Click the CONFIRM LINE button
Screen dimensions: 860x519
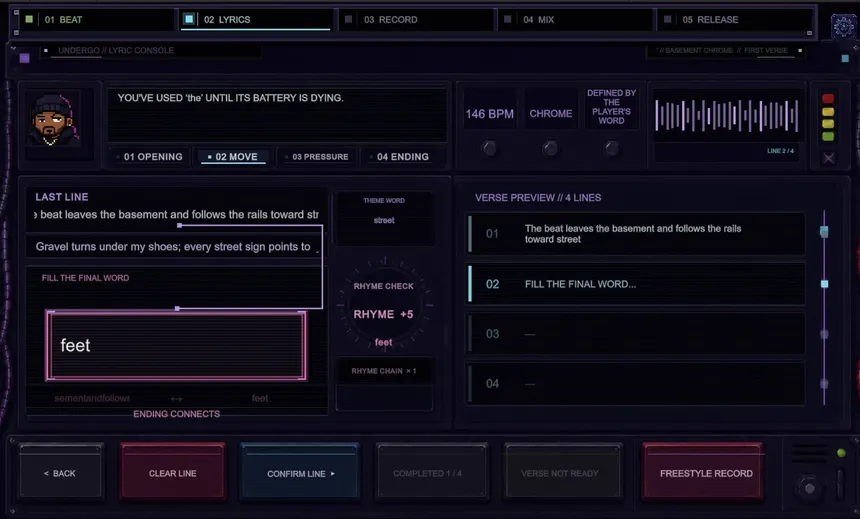point(300,473)
